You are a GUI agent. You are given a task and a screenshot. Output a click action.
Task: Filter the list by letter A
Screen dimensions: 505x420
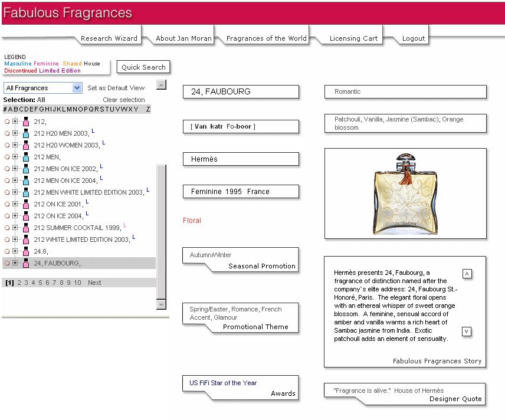click(10, 109)
